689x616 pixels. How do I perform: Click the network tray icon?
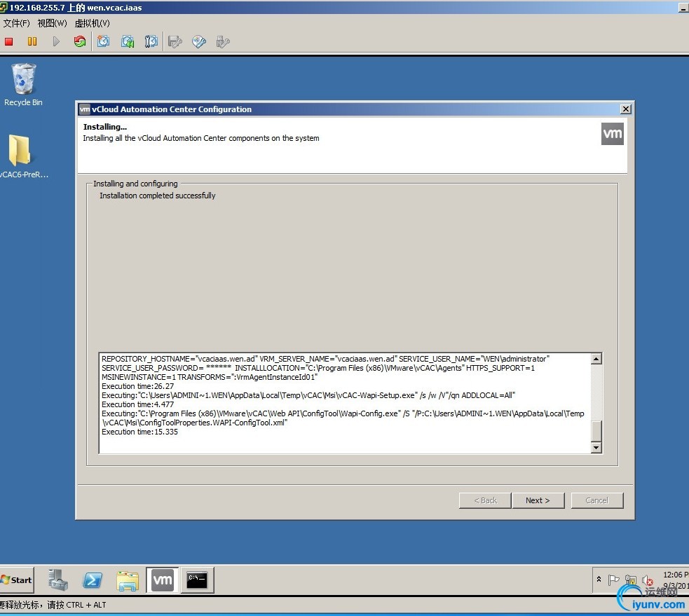click(x=631, y=580)
